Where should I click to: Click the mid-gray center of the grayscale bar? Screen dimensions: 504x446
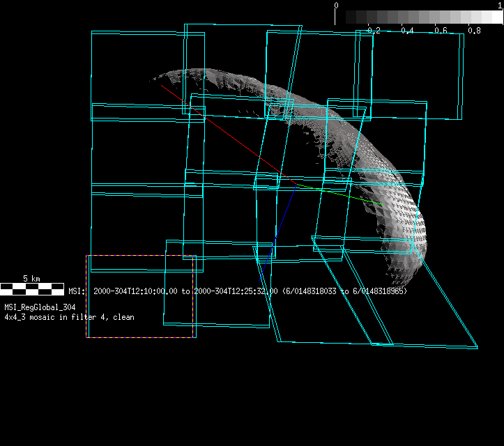coord(418,17)
